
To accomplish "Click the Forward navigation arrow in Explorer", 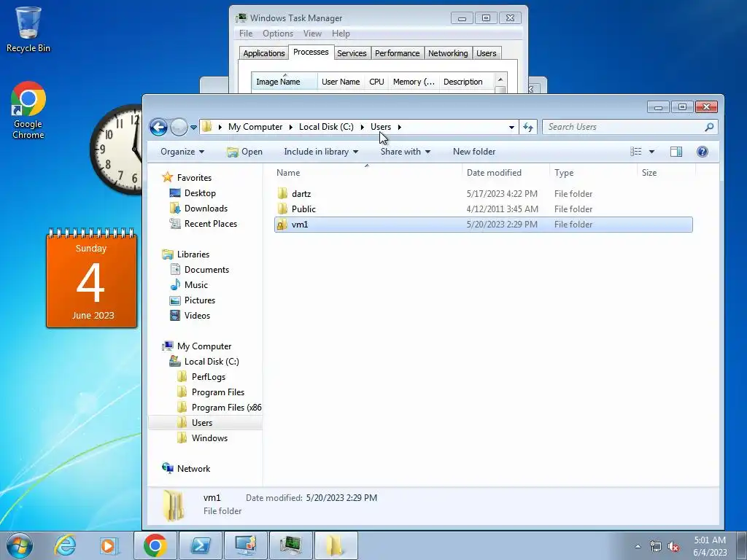I will click(179, 127).
